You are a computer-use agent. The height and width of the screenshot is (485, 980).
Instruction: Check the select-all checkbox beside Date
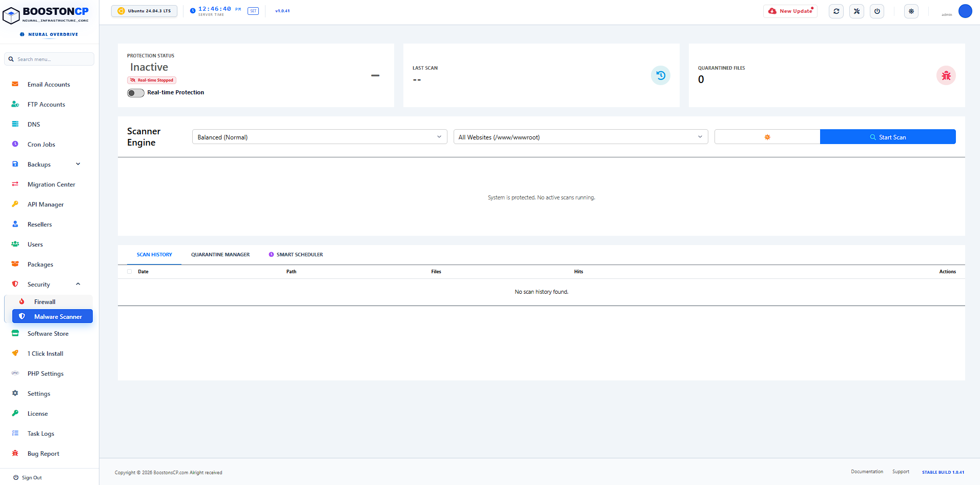pos(129,272)
